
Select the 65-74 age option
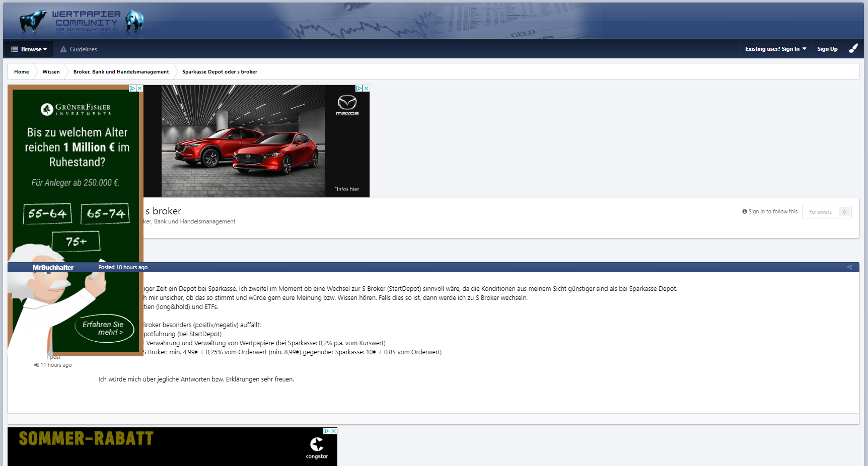tap(105, 214)
